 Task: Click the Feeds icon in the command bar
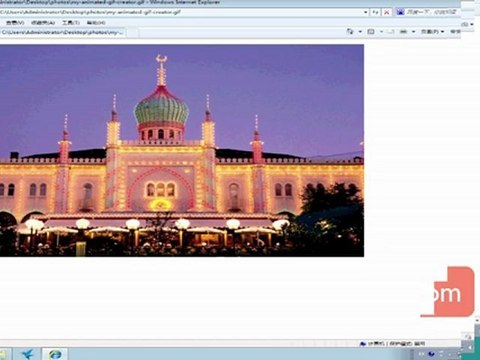(371, 32)
